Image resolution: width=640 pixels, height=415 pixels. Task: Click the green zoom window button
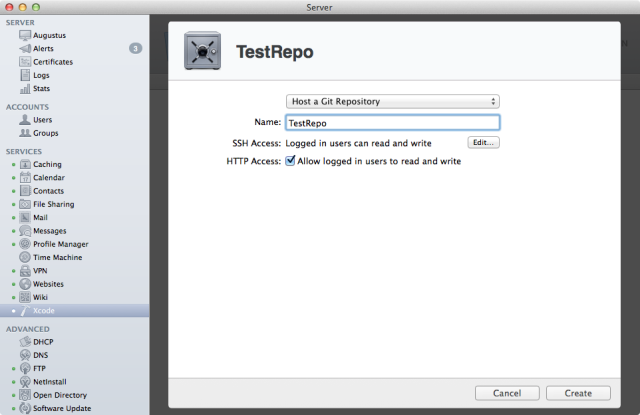coord(36,7)
